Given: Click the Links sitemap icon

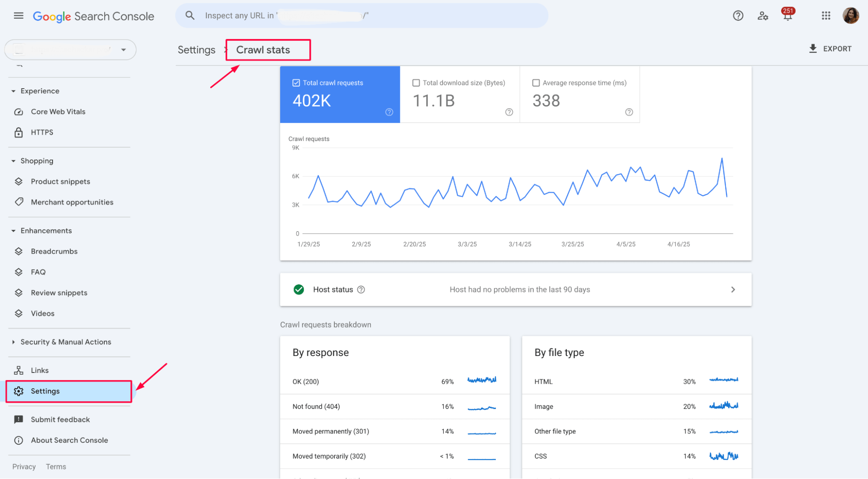Looking at the screenshot, I should tap(19, 370).
